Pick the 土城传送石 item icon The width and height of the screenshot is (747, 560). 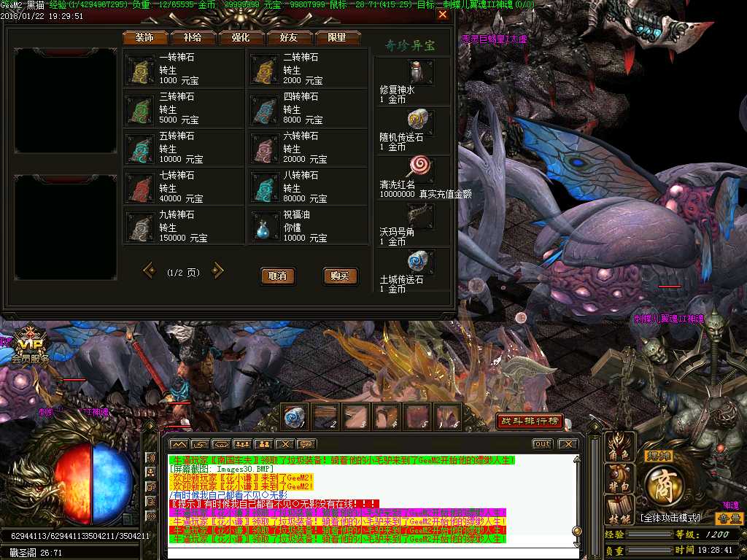[x=420, y=262]
